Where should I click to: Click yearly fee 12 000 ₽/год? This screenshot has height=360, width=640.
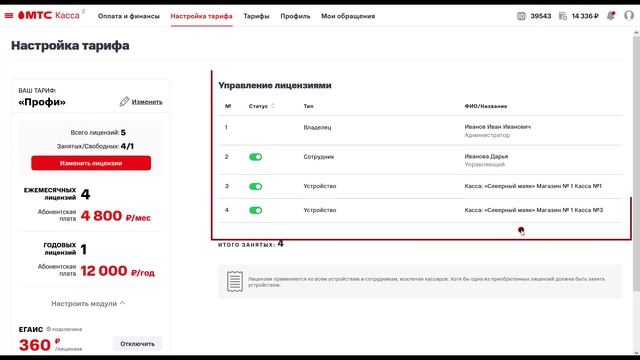point(118,271)
